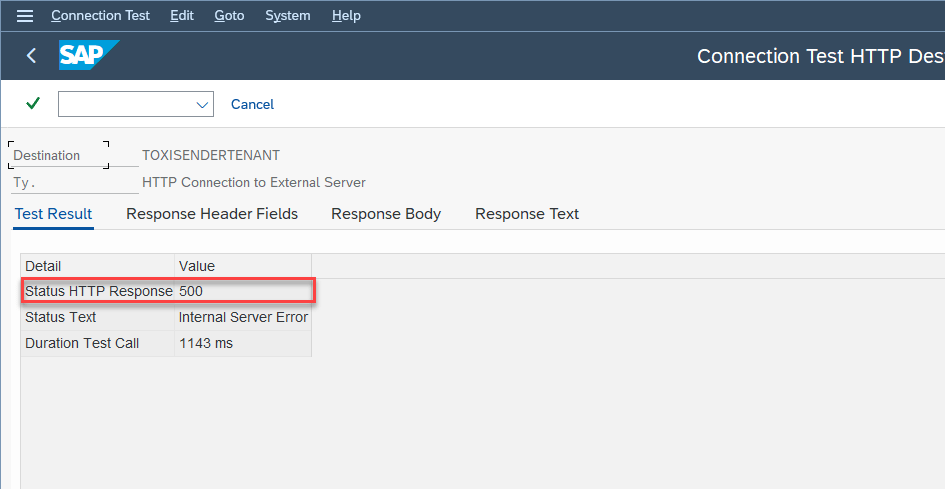Viewport: 945px width, 489px height.
Task: Open the Response Text tab
Action: tap(527, 214)
